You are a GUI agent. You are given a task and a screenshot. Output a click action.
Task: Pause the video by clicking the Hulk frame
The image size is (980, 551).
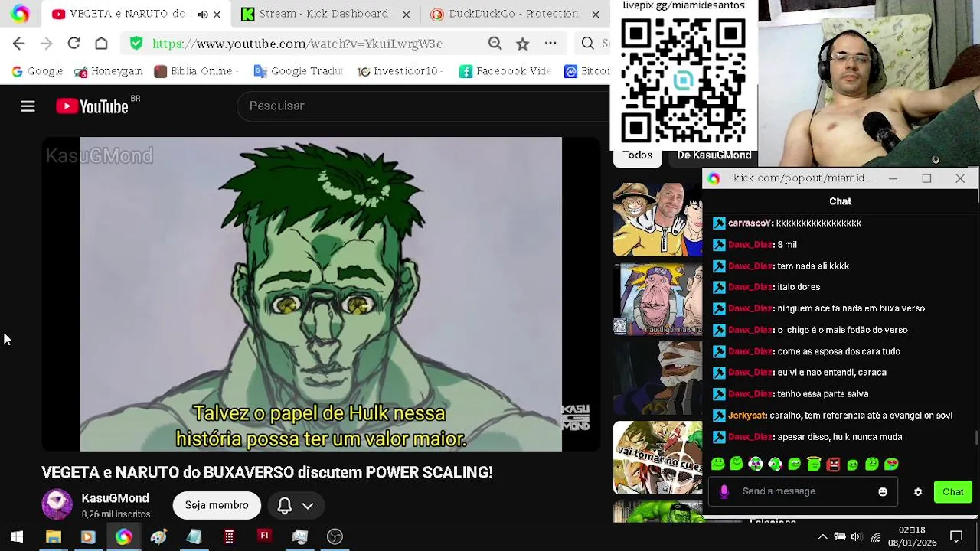click(x=321, y=294)
